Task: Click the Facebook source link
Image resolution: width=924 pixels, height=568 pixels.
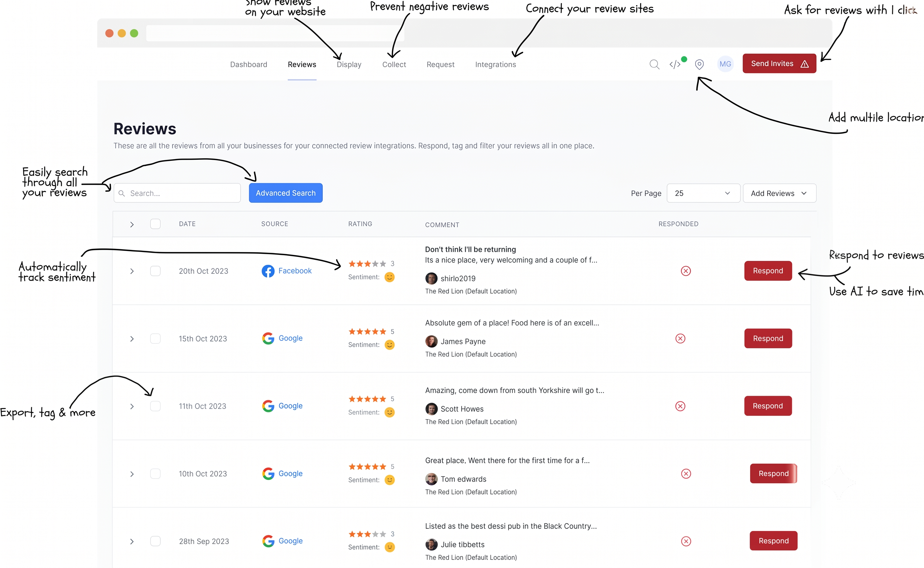Action: click(x=295, y=271)
